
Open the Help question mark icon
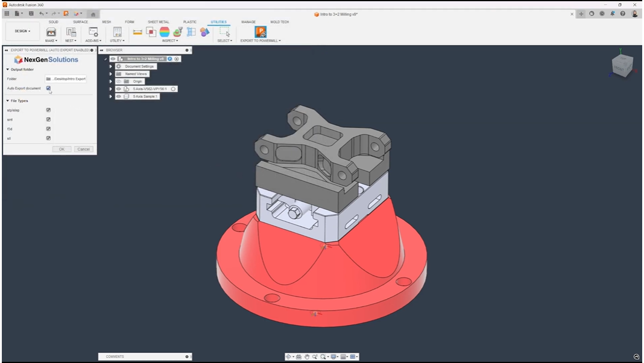pyautogui.click(x=623, y=13)
